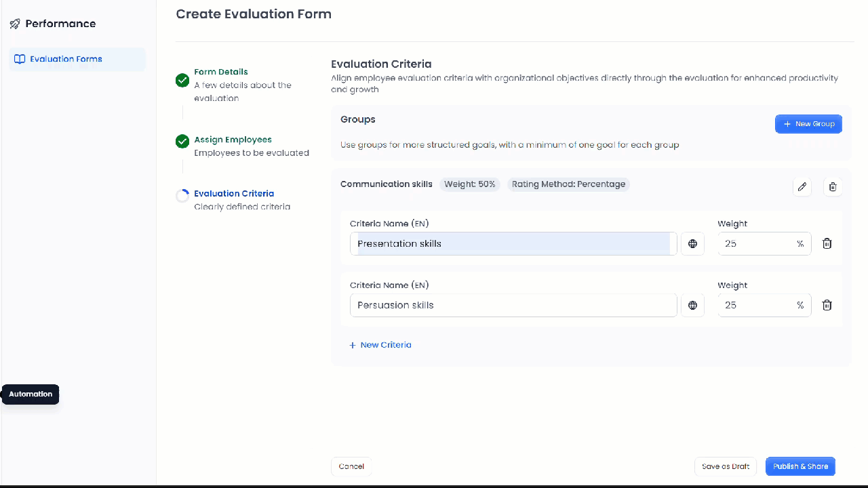Screen dimensions: 868x488
Task: Add a criteria via New Criteria link
Action: click(380, 345)
